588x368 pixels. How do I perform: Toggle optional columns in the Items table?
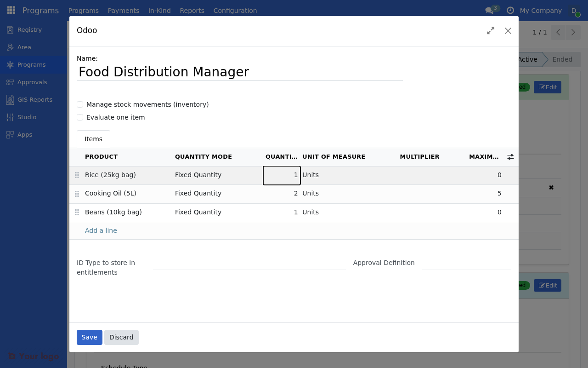coord(510,156)
